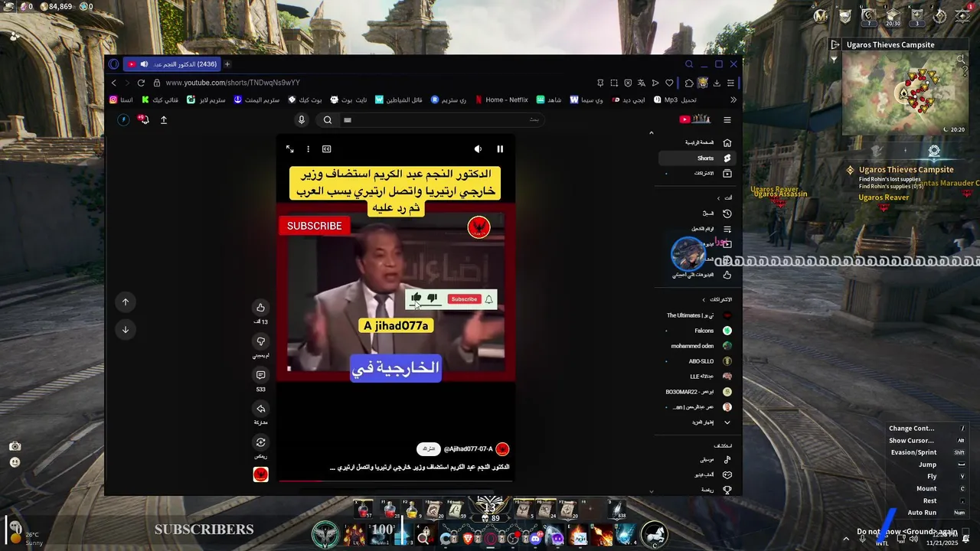Open the comments showing 533
This screenshot has height=551, width=980.
tap(261, 375)
